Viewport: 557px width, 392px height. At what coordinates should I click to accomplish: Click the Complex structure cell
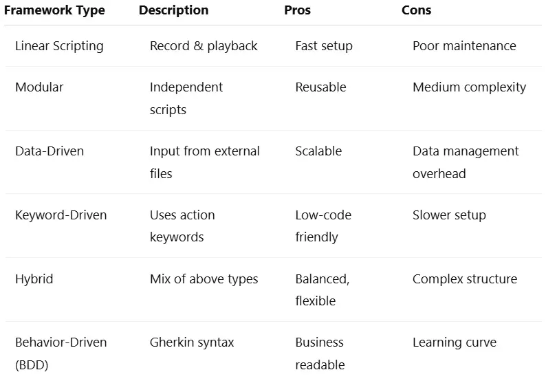click(x=465, y=279)
